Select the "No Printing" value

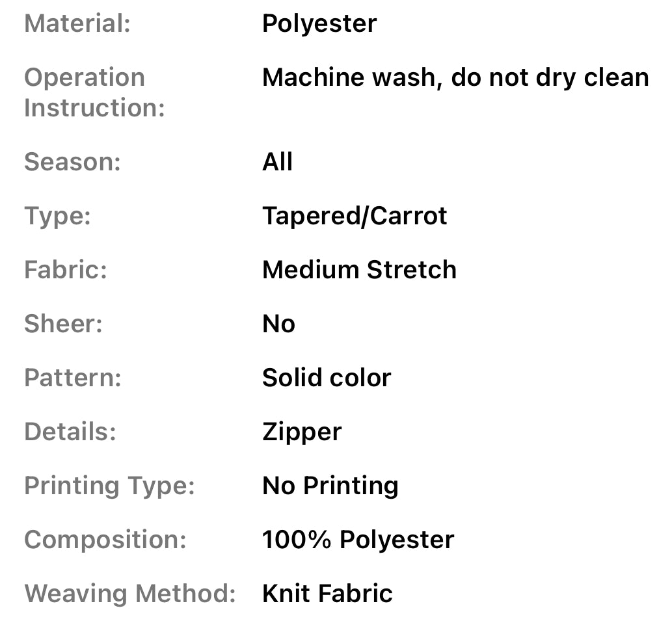(330, 486)
